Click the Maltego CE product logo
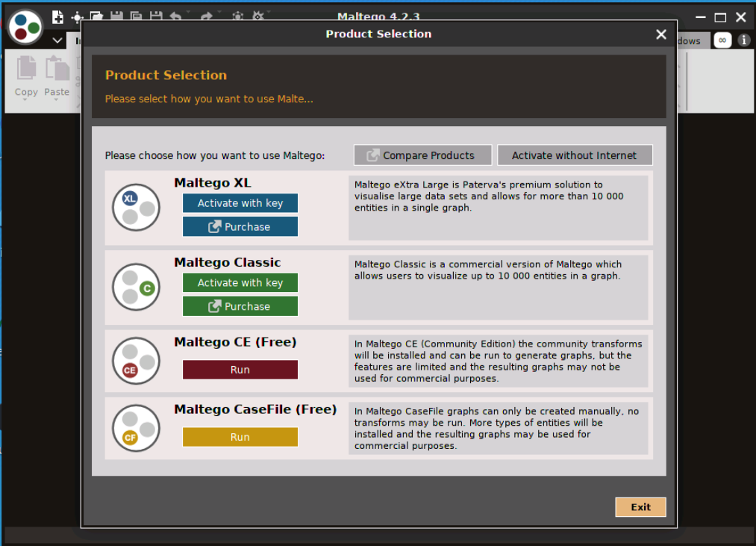The image size is (756, 546). (136, 361)
